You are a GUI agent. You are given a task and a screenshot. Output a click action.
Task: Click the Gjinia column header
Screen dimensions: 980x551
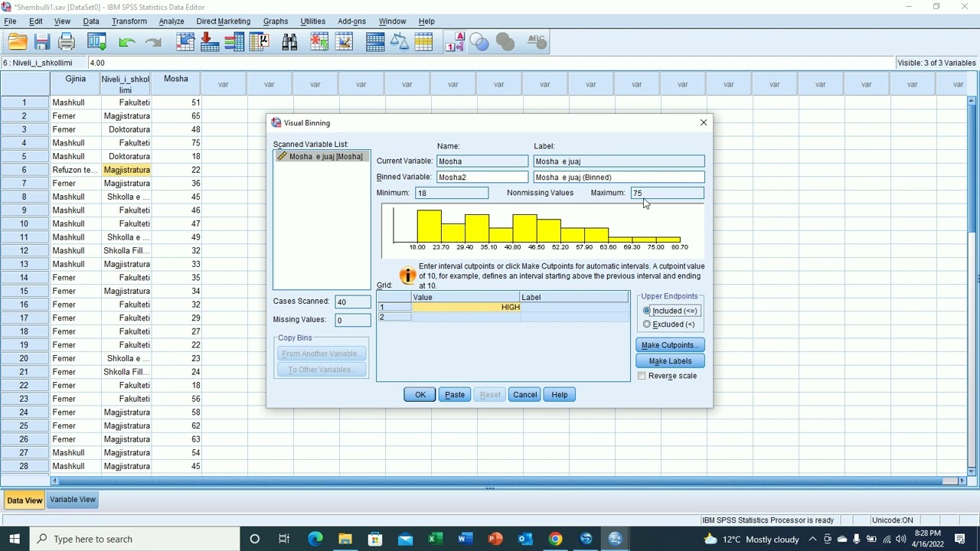coord(75,84)
